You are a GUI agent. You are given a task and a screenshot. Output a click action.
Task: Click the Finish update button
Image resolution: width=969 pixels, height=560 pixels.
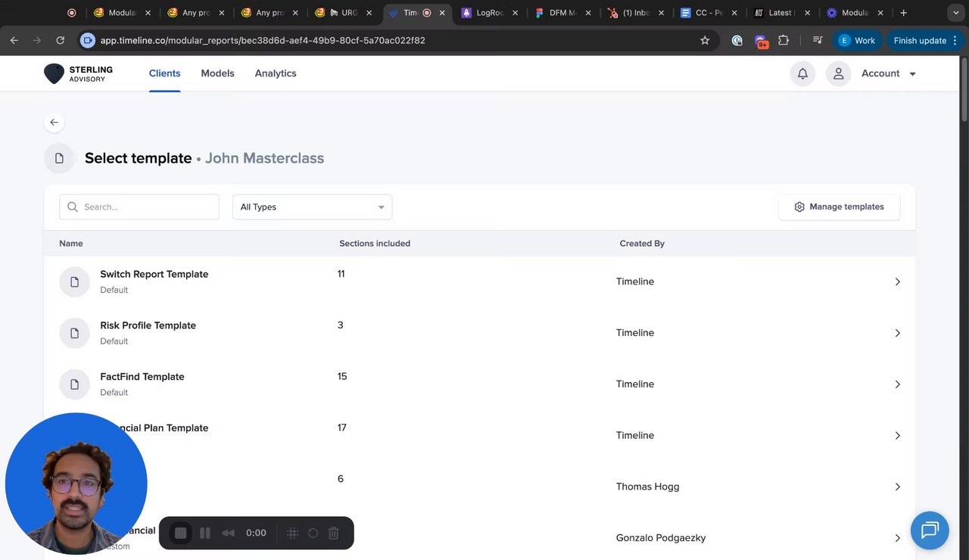coord(920,41)
